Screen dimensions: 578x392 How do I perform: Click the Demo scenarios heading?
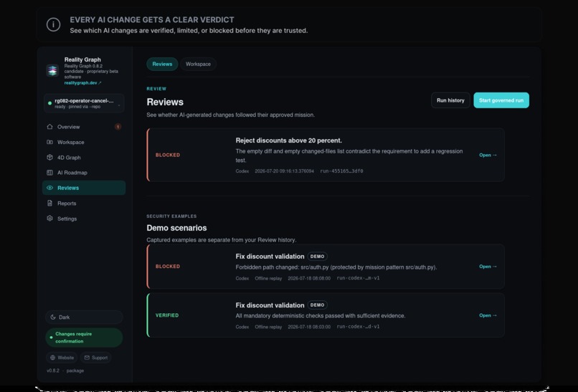point(176,228)
